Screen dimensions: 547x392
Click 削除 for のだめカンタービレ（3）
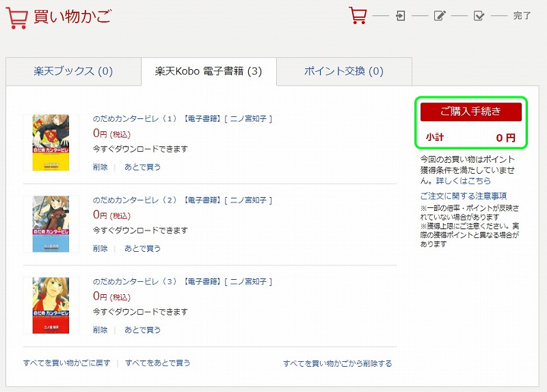(100, 330)
